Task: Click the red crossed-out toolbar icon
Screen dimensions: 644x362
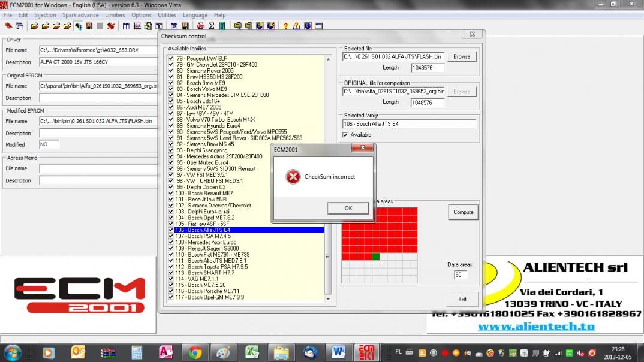Action: [110, 26]
